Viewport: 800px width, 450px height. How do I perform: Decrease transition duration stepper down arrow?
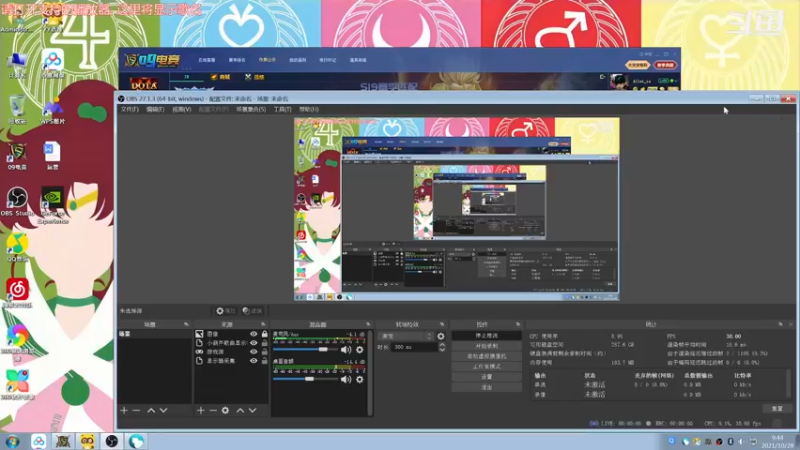click(442, 350)
